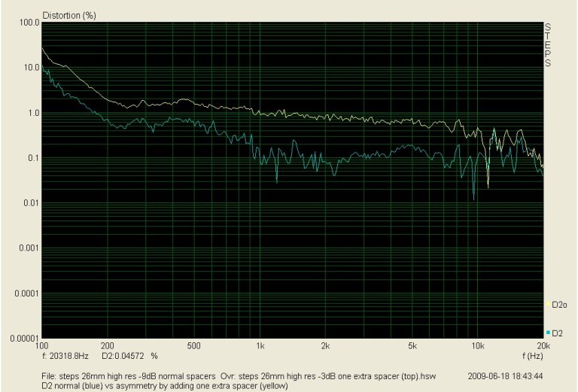Click the 20k x-axis tick label
578x392 pixels.
[543, 346]
